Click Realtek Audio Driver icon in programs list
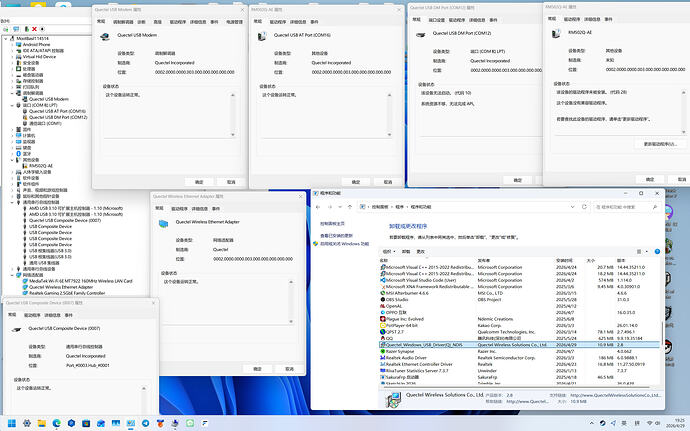This screenshot has height=431, width=690. coord(383,358)
